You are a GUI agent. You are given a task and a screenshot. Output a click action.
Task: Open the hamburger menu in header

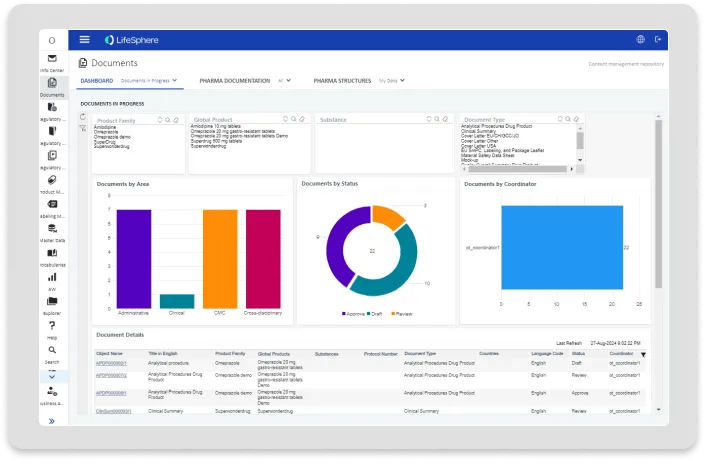[84, 39]
